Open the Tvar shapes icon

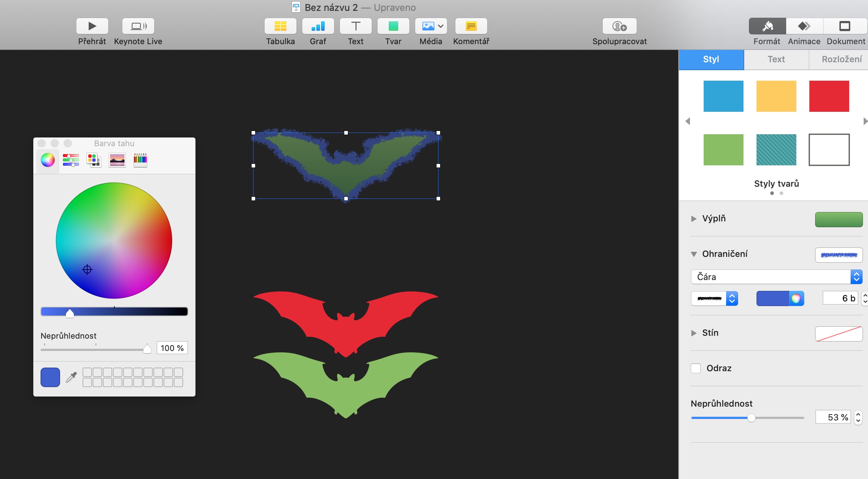(x=393, y=26)
